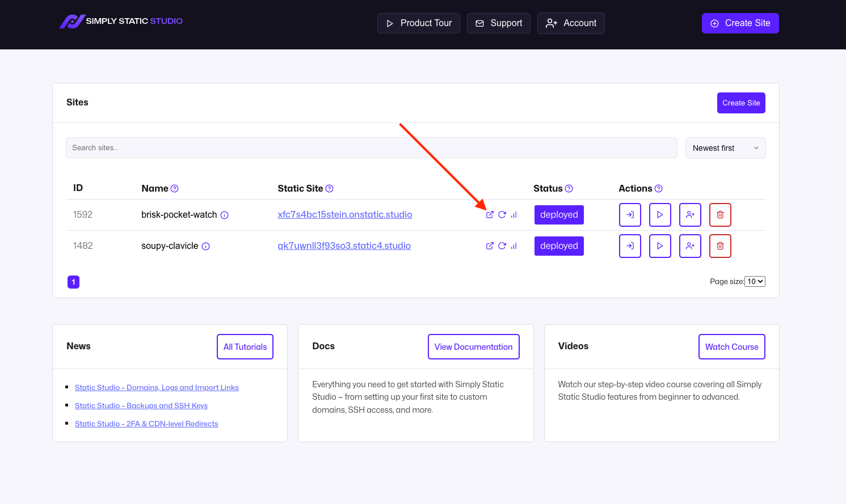Open the Page size dropdown
The image size is (846, 504).
click(x=755, y=282)
